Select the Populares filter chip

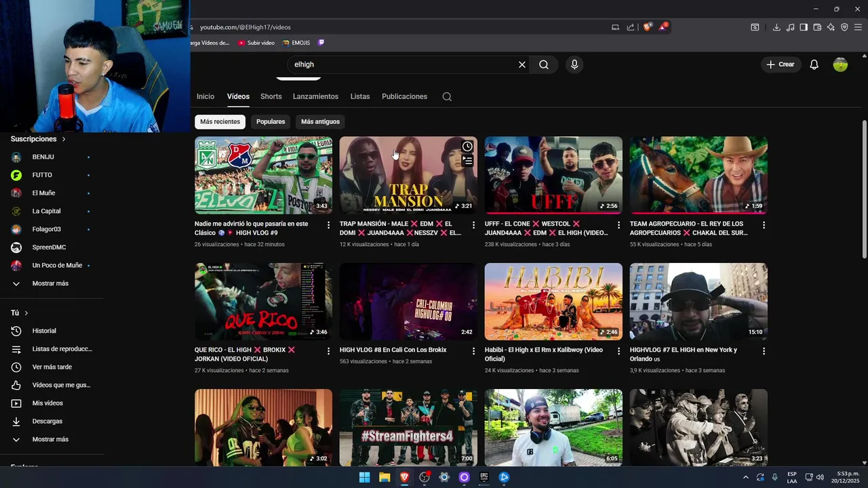(271, 121)
